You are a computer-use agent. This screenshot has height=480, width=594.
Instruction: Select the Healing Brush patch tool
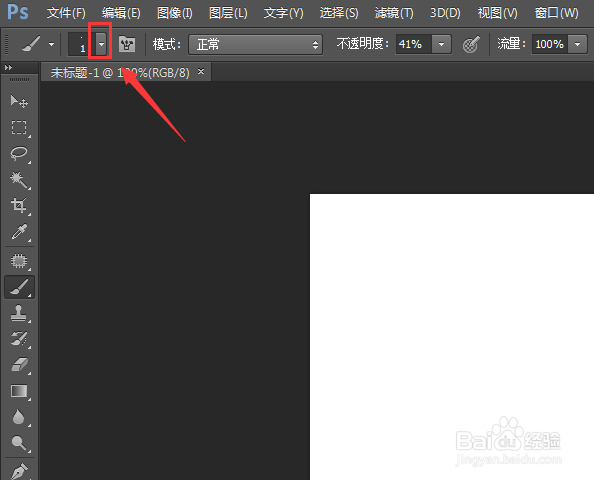(x=19, y=261)
